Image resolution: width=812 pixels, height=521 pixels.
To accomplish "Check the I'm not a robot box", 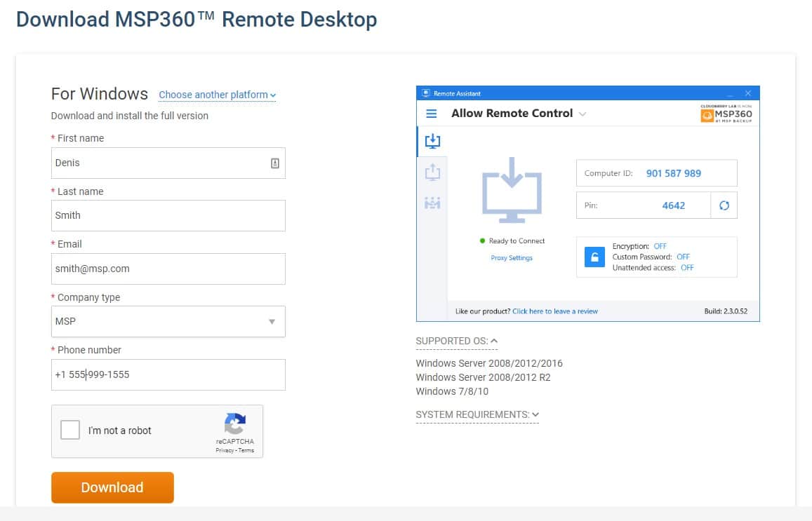I will pos(70,430).
